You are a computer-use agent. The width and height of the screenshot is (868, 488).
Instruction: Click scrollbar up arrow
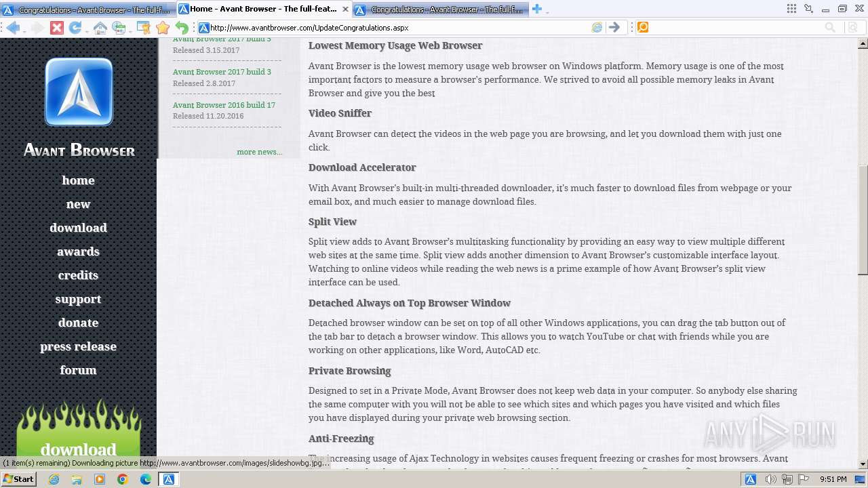863,44
